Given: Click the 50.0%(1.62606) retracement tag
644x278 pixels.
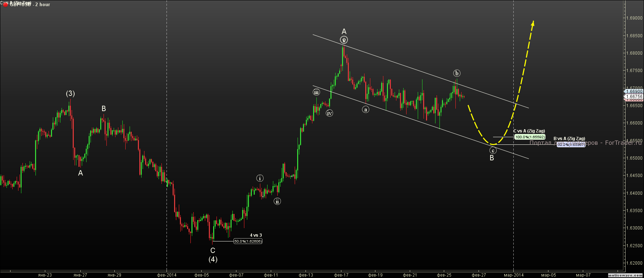Looking at the screenshot, I should pos(248,241).
